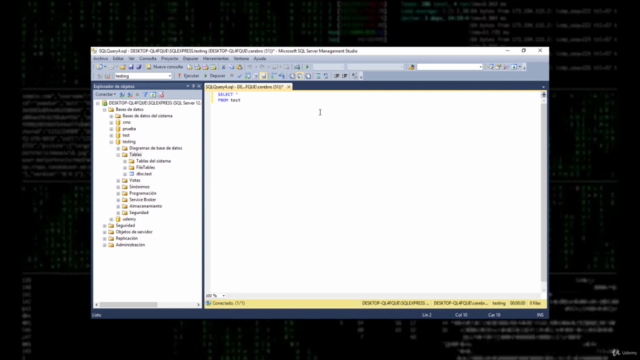
Task: Click '0 filas' in the status bar
Action: (535, 303)
